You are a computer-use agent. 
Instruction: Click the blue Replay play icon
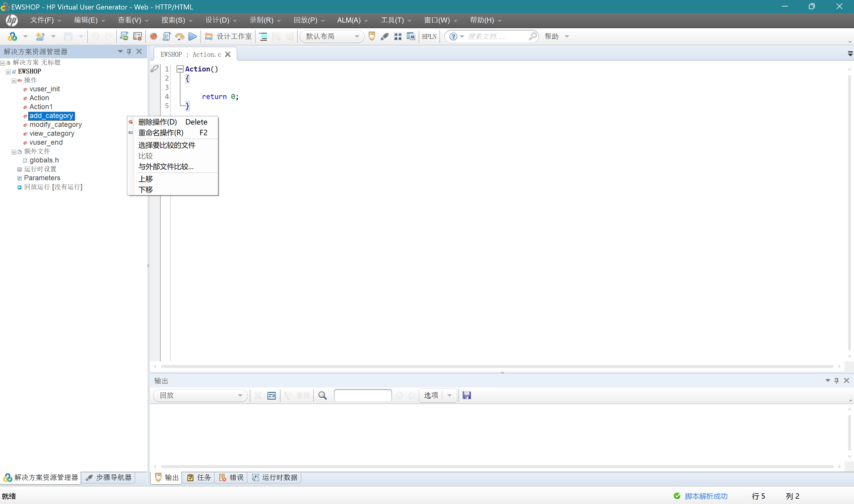(193, 36)
